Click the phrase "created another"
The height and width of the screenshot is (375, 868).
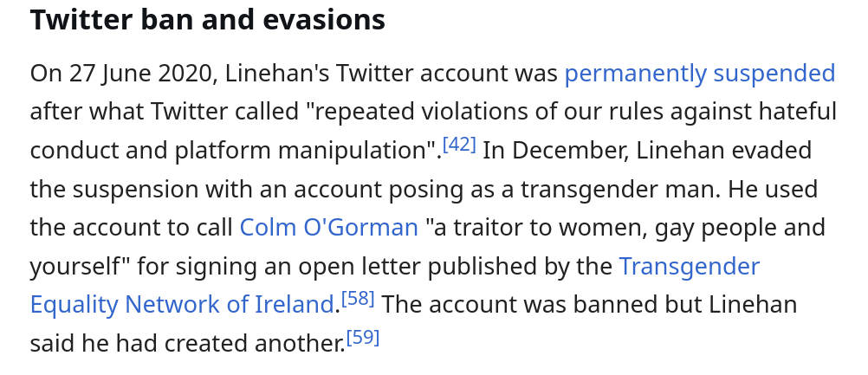pyautogui.click(x=267, y=343)
